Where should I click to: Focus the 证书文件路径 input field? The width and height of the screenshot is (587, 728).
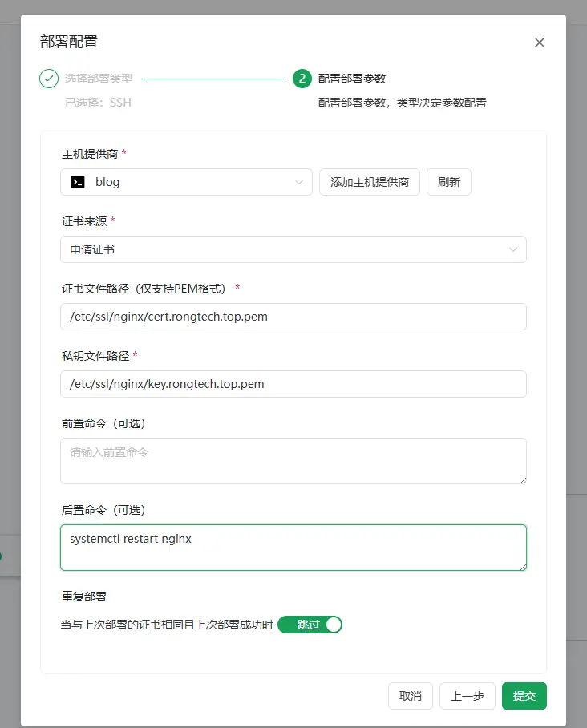[x=293, y=317]
